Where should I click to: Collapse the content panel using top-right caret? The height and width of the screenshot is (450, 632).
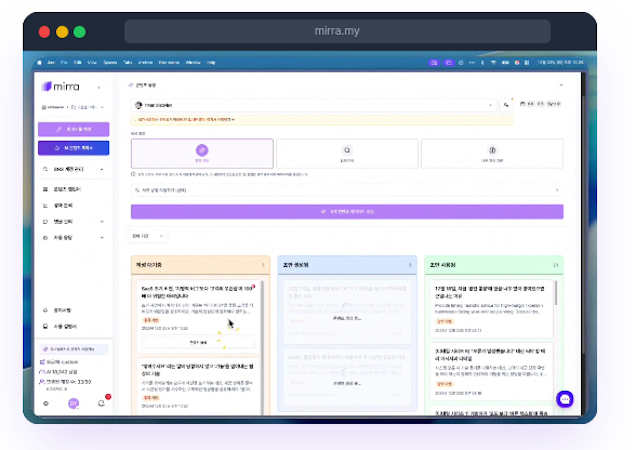point(561,85)
